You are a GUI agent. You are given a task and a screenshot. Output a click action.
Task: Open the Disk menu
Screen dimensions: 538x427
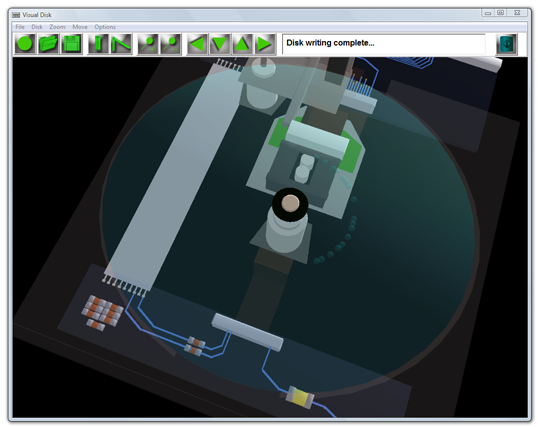click(x=37, y=27)
